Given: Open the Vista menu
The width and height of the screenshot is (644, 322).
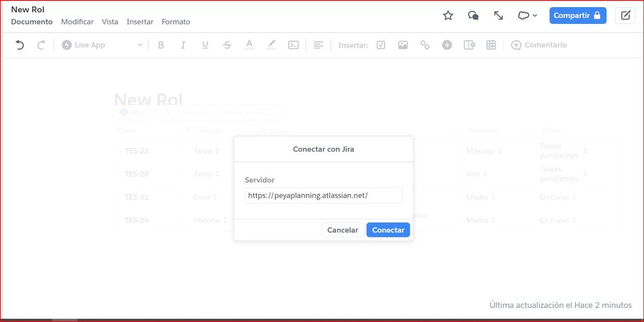Looking at the screenshot, I should tap(110, 22).
